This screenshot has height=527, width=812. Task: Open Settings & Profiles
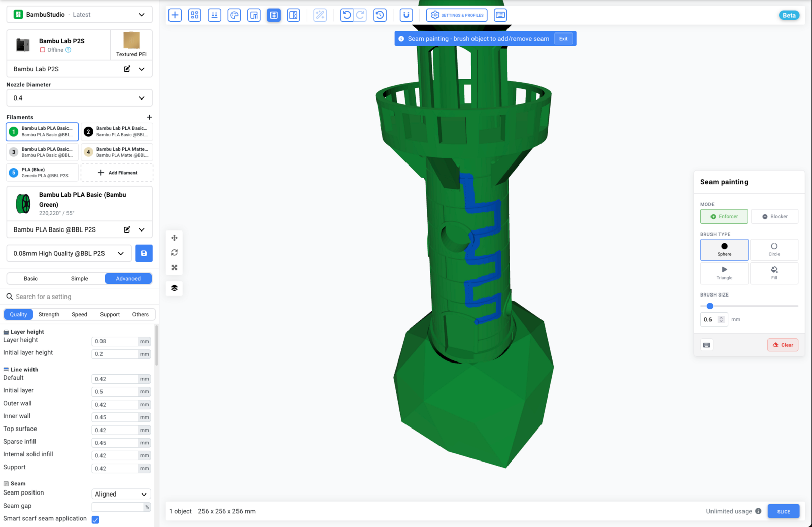pyautogui.click(x=457, y=15)
